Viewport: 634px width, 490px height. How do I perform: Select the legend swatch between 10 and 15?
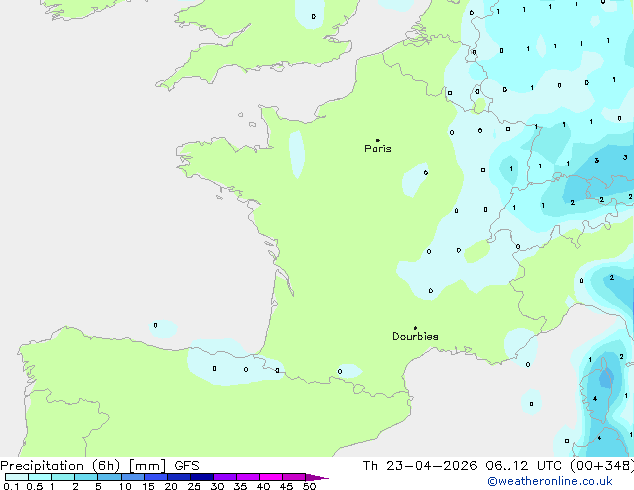point(133,477)
